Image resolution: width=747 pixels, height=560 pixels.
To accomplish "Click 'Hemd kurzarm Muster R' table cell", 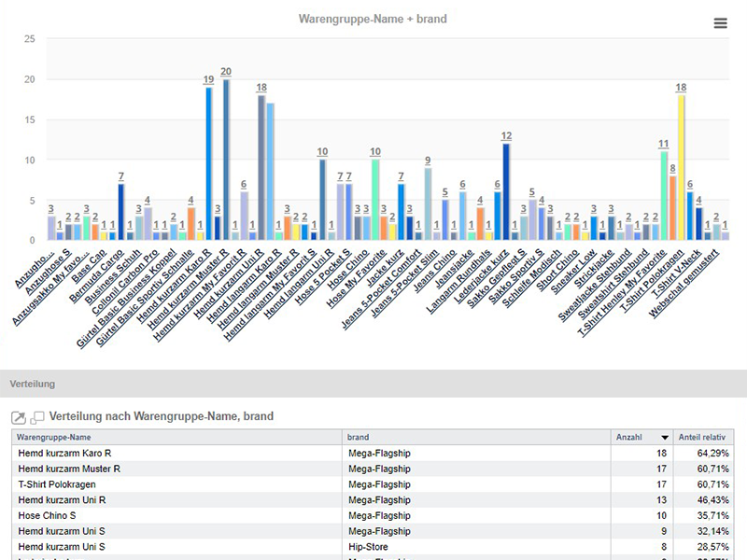I will (x=69, y=469).
